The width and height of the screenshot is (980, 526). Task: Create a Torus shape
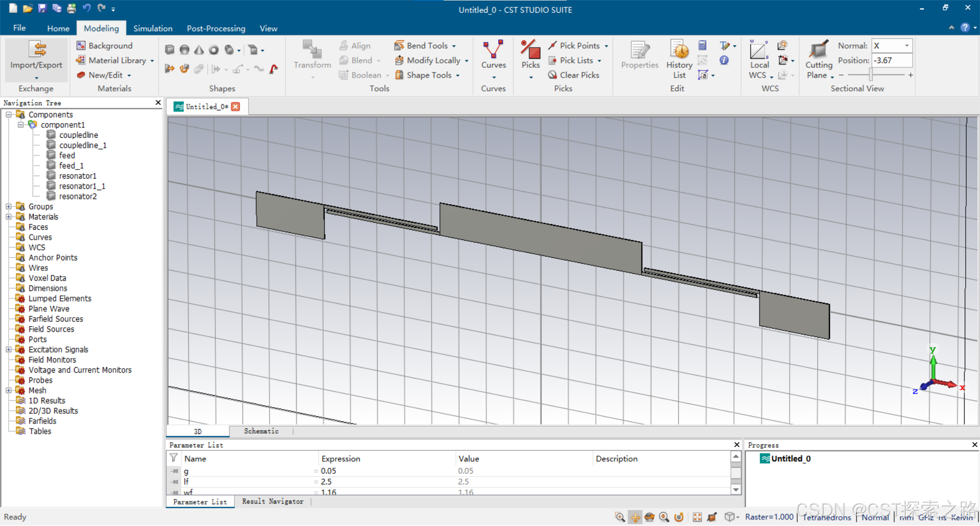(x=214, y=50)
